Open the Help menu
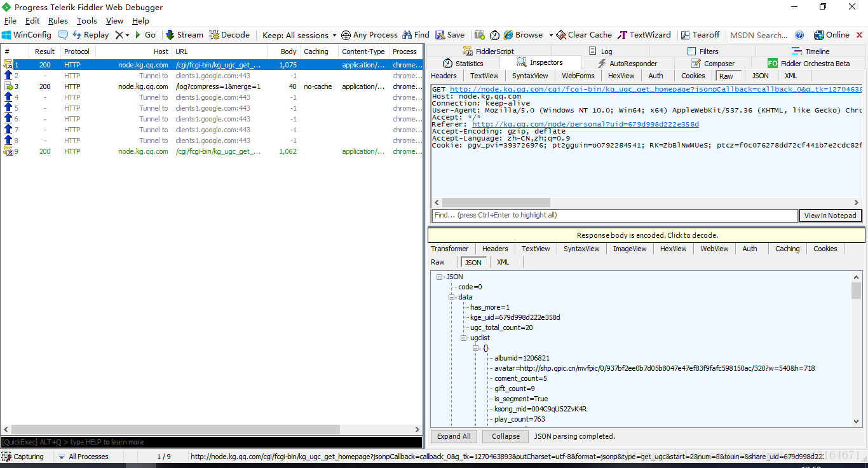The height and width of the screenshot is (468, 868). click(140, 21)
